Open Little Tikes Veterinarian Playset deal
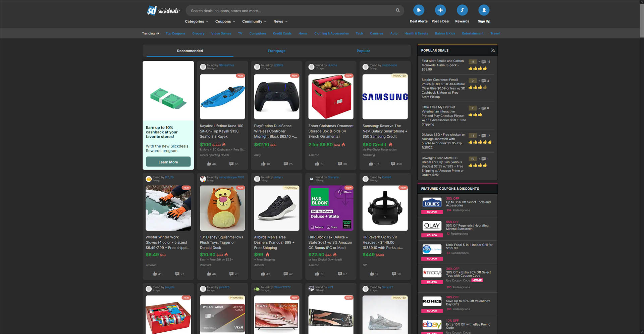Image resolution: width=644 pixels, height=334 pixels. tap(444, 116)
